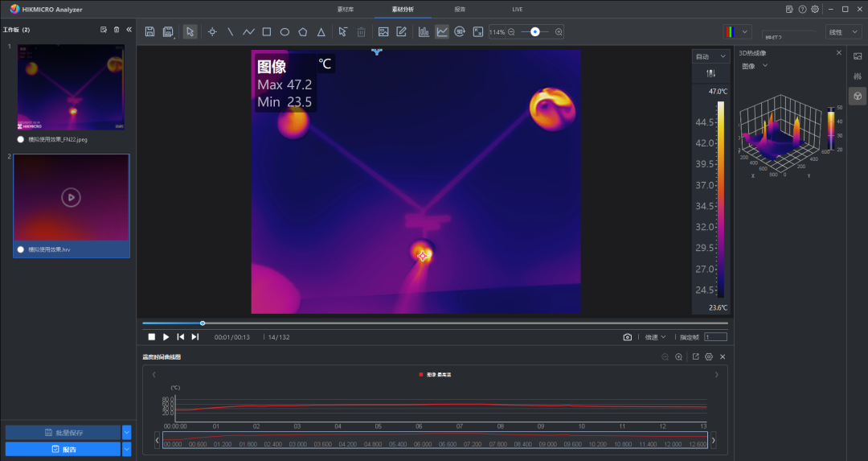Open the 倍速 playback speed dropdown

(x=656, y=337)
